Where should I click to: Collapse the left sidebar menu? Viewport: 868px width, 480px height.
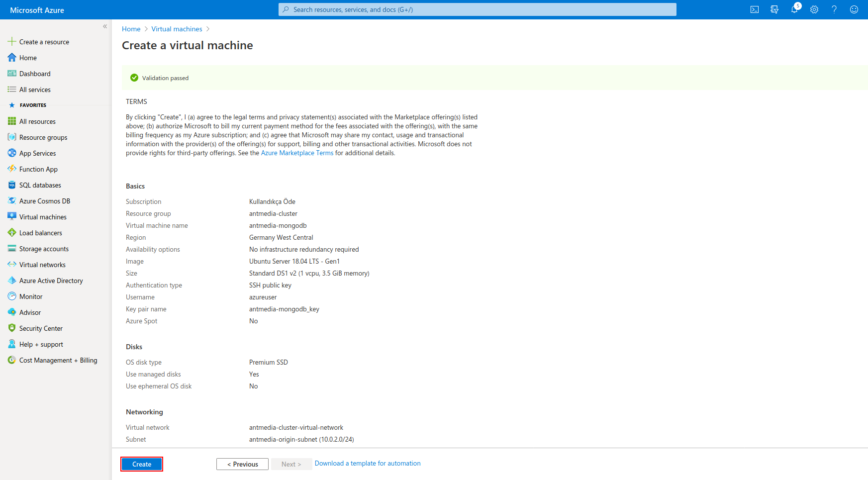105,26
